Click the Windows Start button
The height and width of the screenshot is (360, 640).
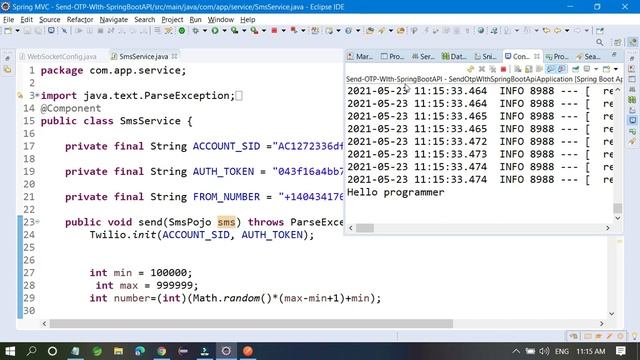pos(10,351)
